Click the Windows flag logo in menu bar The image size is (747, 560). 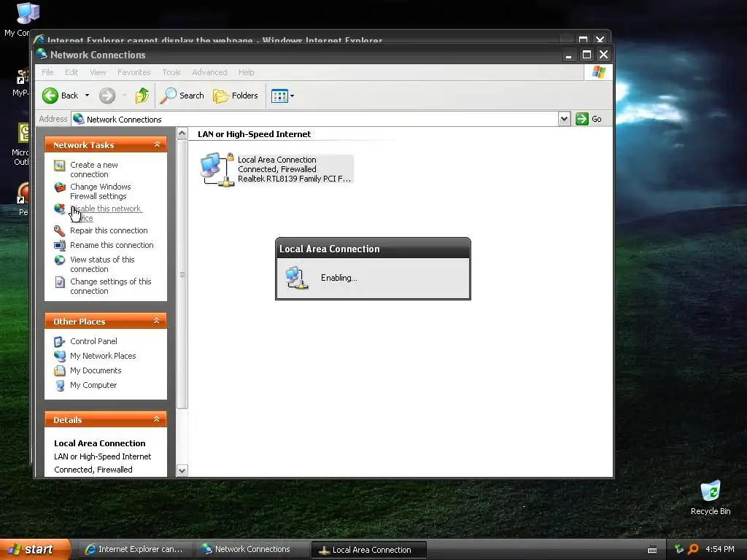pos(598,72)
